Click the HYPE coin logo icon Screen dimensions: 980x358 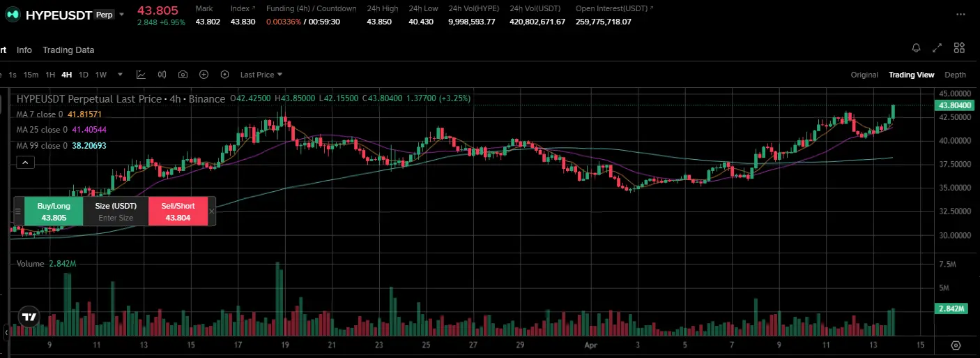pyautogui.click(x=13, y=15)
